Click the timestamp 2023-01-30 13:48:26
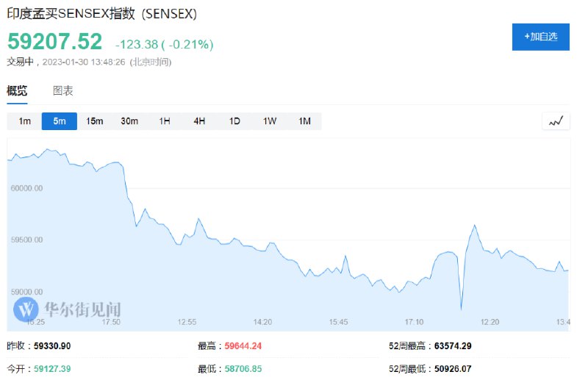This screenshot has height=380, width=588. (x=84, y=62)
